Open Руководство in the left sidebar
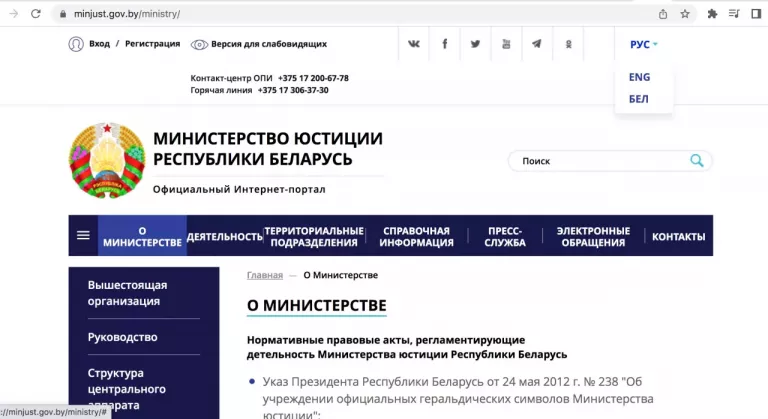This screenshot has width=768, height=419. coord(122,337)
